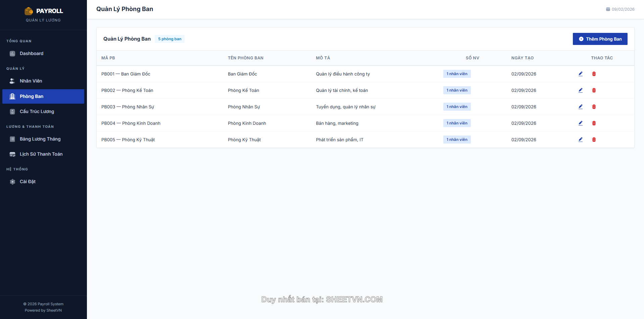Click the date display 09/02/2026
The width and height of the screenshot is (644, 319).
pos(620,9)
